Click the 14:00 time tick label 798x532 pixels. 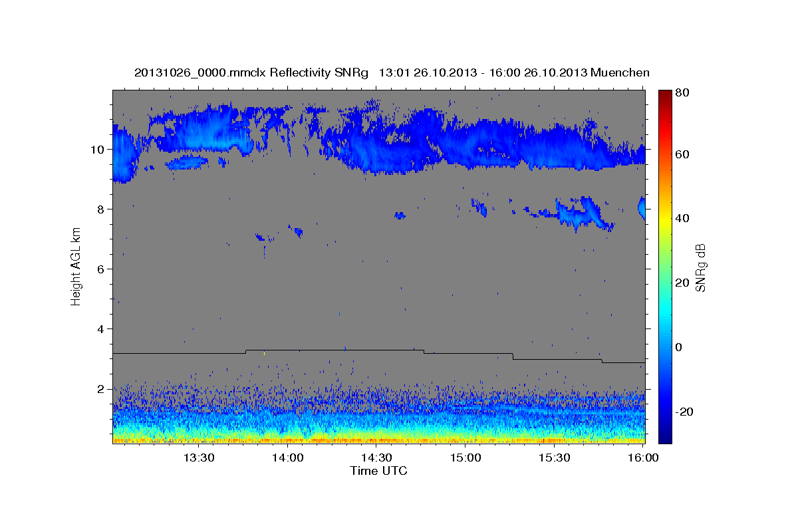[288, 458]
